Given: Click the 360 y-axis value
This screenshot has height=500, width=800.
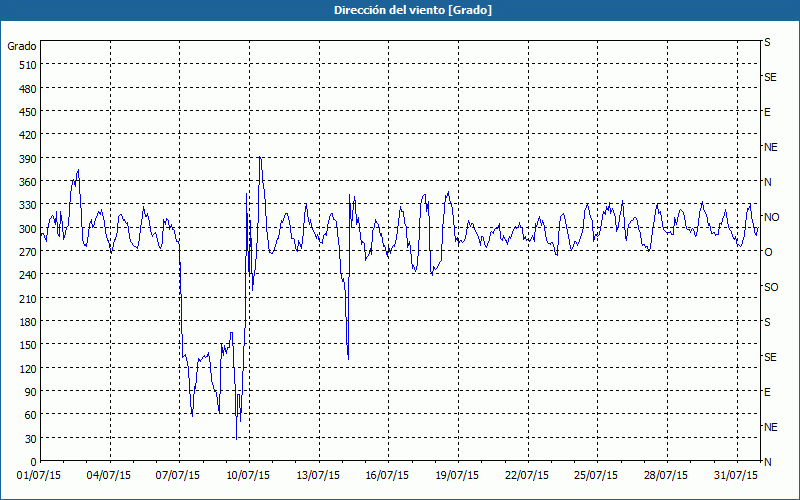Looking at the screenshot, I should (x=28, y=182).
